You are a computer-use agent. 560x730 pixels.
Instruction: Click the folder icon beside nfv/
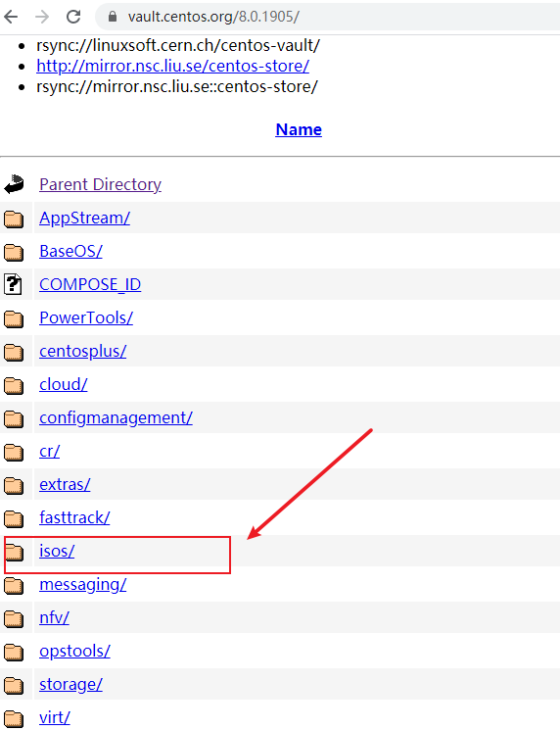[x=14, y=618]
